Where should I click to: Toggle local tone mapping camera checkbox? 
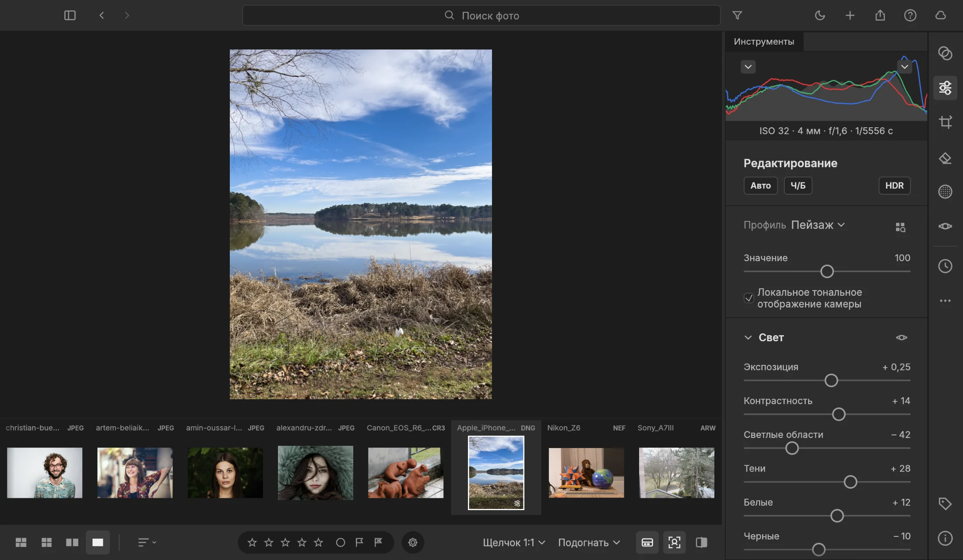[749, 298]
